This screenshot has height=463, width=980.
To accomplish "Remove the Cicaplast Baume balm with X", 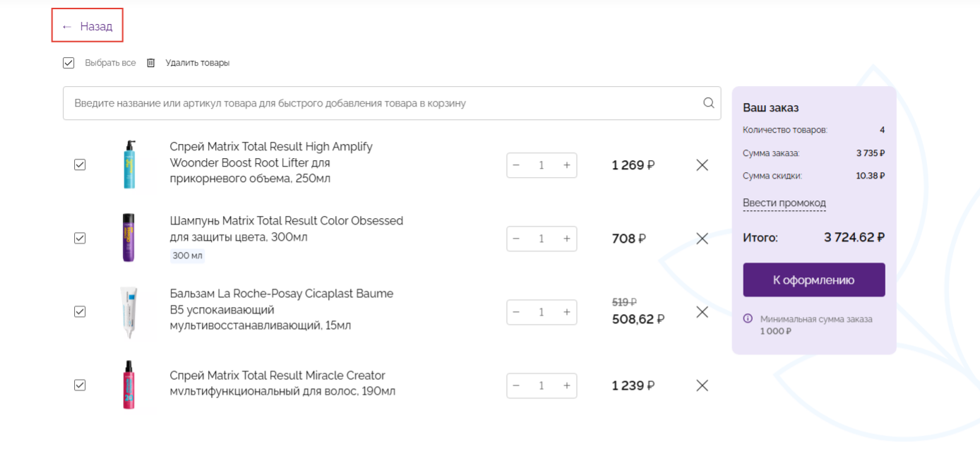I will pos(702,312).
